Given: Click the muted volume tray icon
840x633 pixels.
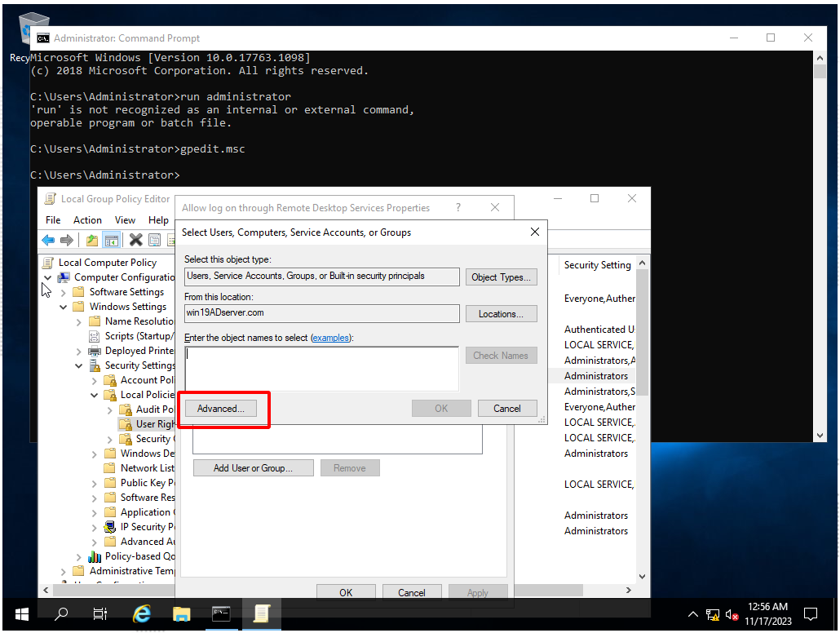Looking at the screenshot, I should (732, 615).
